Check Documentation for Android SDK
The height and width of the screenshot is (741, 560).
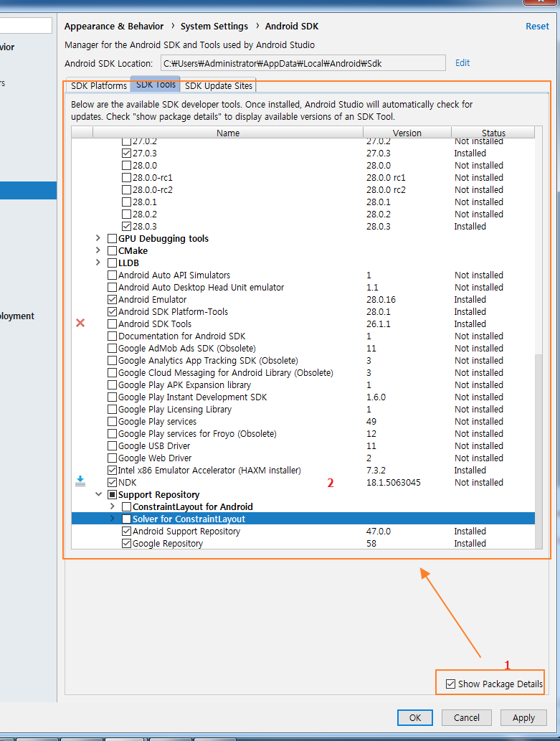(112, 336)
